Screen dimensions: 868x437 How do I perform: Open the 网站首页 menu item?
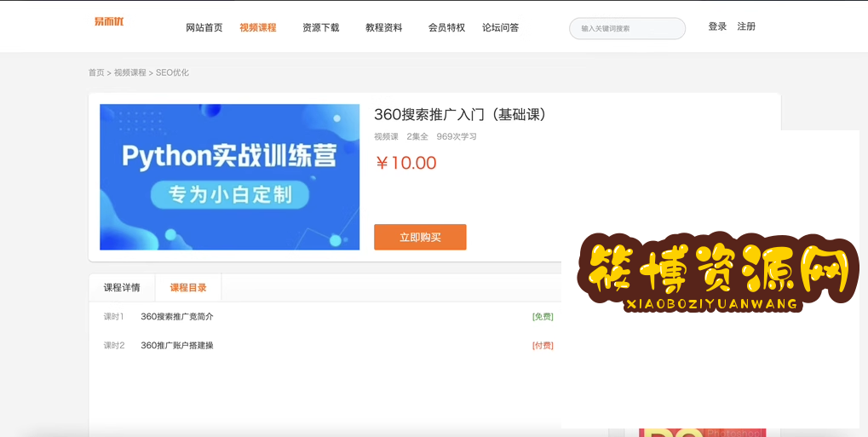coord(204,28)
